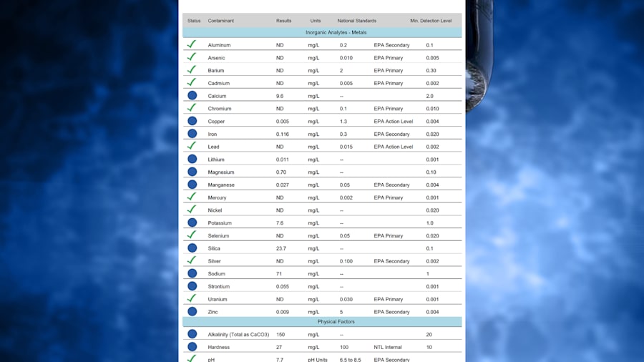Click the green checkmark beside Silver
Image resolution: width=644 pixels, height=362 pixels.
[191, 260]
